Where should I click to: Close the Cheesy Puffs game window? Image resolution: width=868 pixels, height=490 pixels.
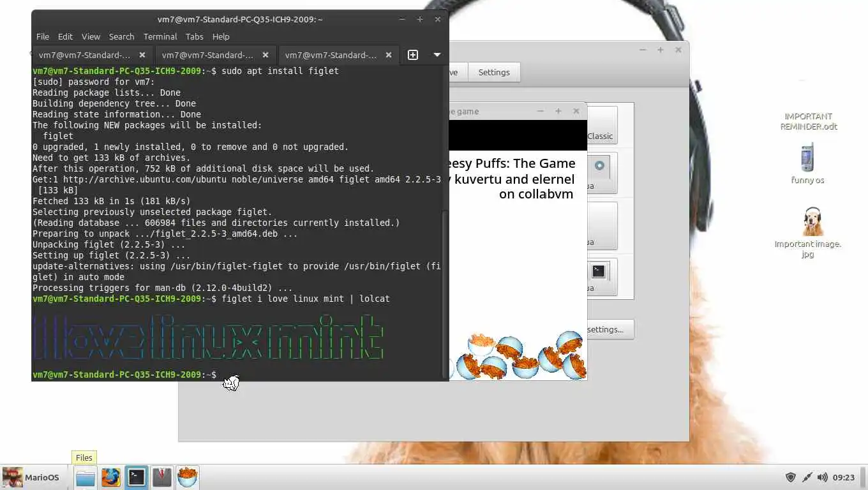pos(576,111)
